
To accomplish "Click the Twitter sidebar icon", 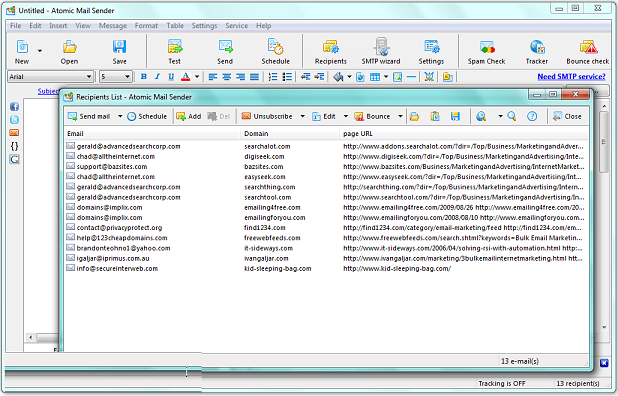I will (14, 120).
